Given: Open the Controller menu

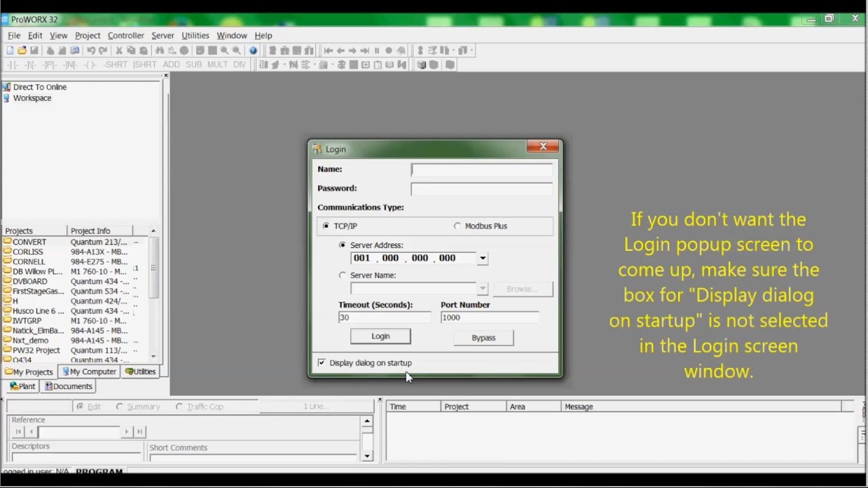Looking at the screenshot, I should (x=125, y=35).
